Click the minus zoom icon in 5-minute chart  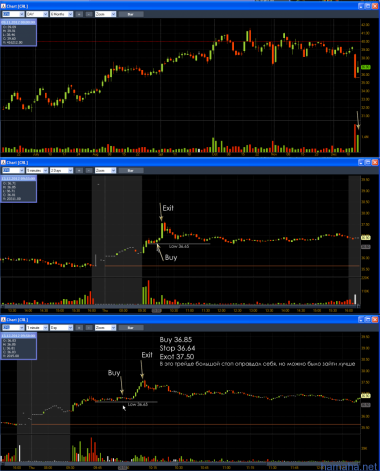coord(89,171)
